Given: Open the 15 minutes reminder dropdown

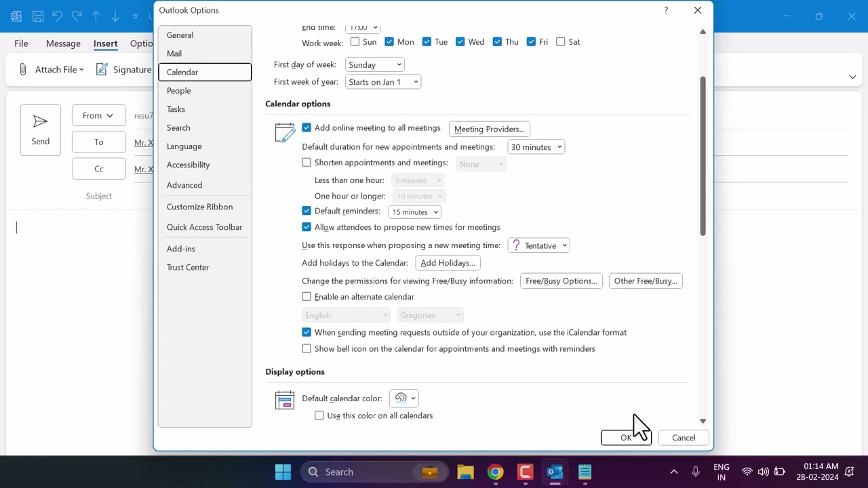Looking at the screenshot, I should click(414, 212).
